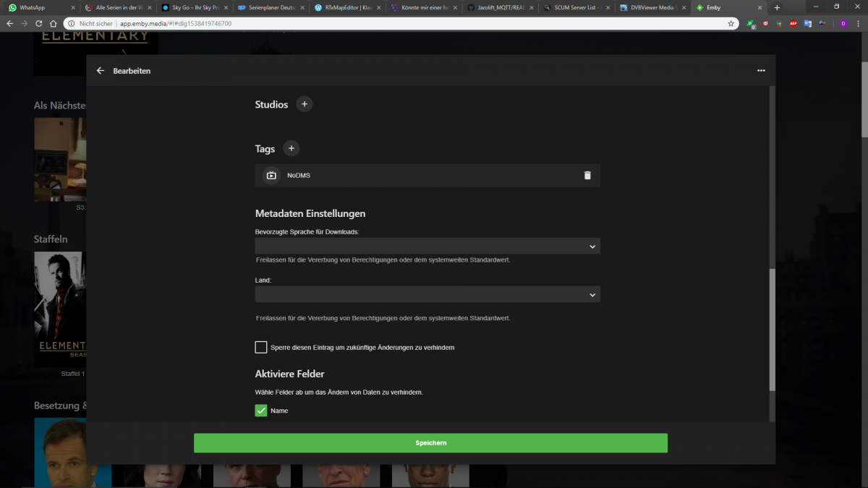Click the browser forward arrow
The width and height of the screenshot is (868, 488).
[25, 23]
